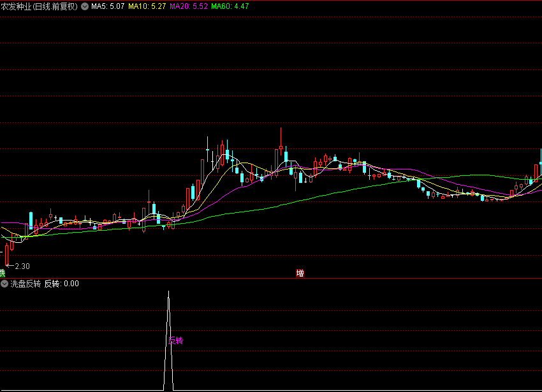Open the main chart indicator dropdown arrow
The height and width of the screenshot is (392, 542).
[x=85, y=6]
